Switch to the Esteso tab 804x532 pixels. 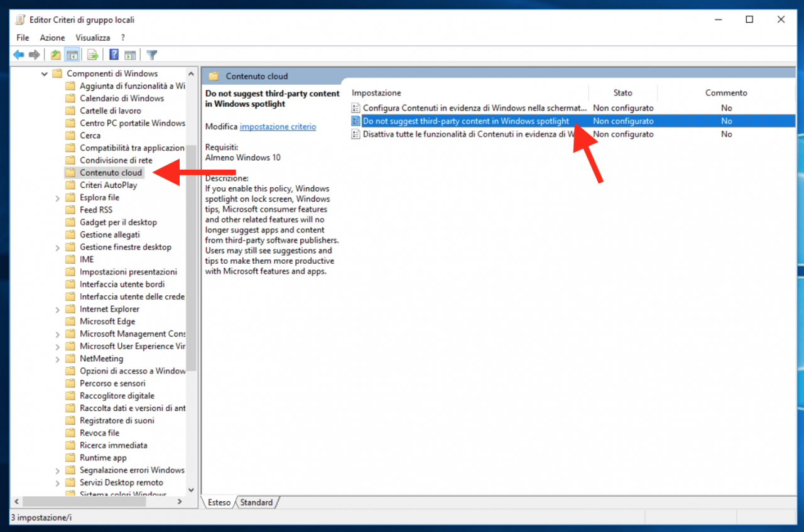(x=219, y=502)
